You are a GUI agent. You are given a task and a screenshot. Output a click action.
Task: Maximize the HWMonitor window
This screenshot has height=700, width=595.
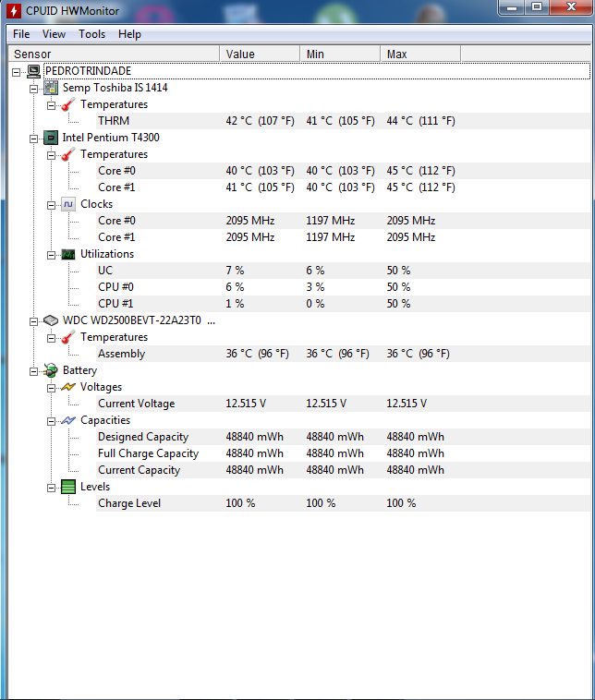[538, 7]
